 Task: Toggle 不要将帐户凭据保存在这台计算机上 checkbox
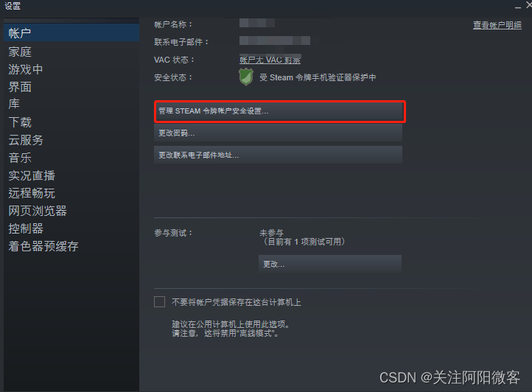click(159, 301)
